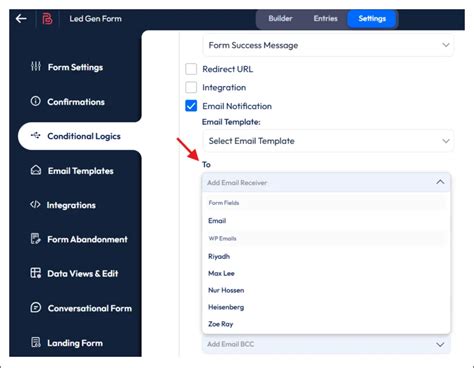Open Conversational Form section
The image size is (474, 368).
tap(90, 308)
